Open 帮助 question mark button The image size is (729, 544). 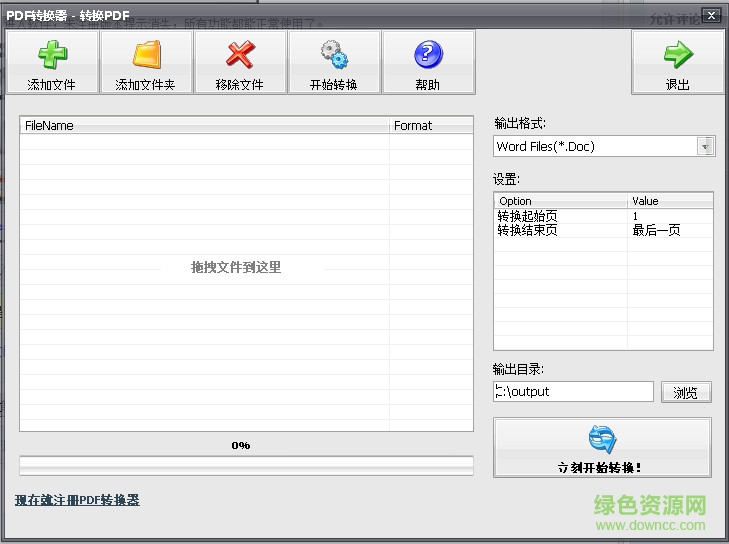click(x=429, y=62)
